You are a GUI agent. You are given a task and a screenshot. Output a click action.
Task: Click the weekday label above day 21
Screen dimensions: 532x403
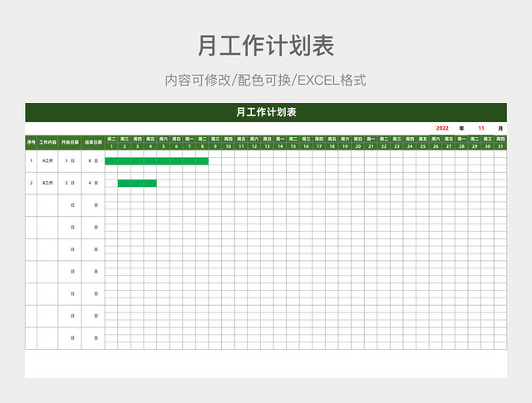click(371, 139)
